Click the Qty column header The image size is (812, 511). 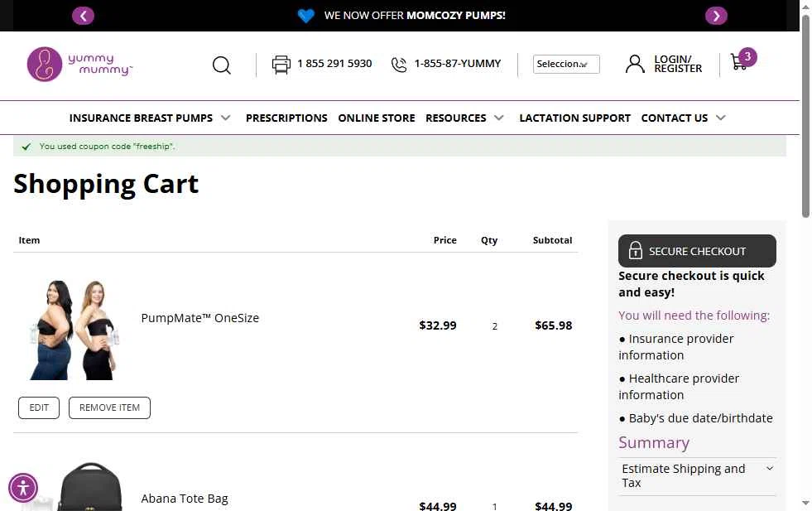tap(489, 240)
